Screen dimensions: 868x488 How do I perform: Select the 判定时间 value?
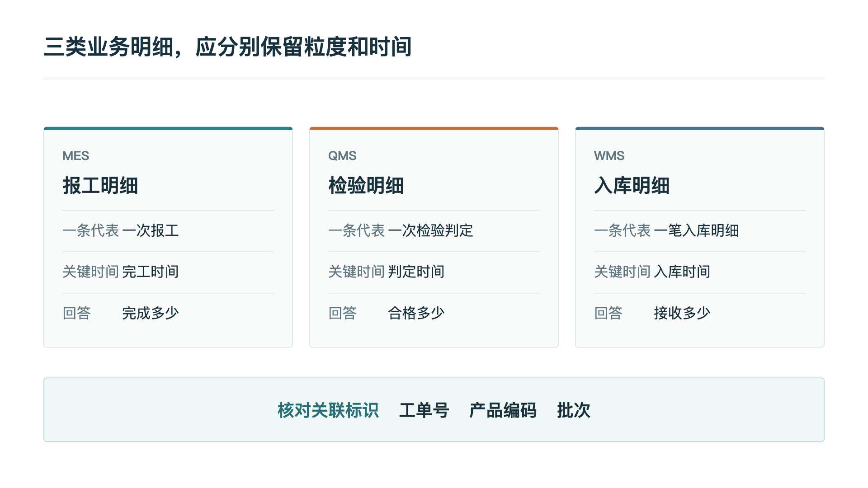click(416, 272)
